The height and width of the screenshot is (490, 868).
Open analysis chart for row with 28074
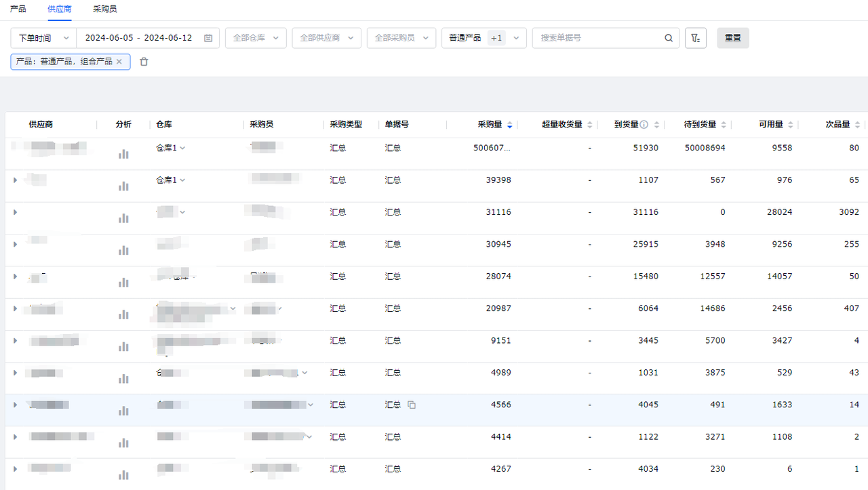[123, 283]
